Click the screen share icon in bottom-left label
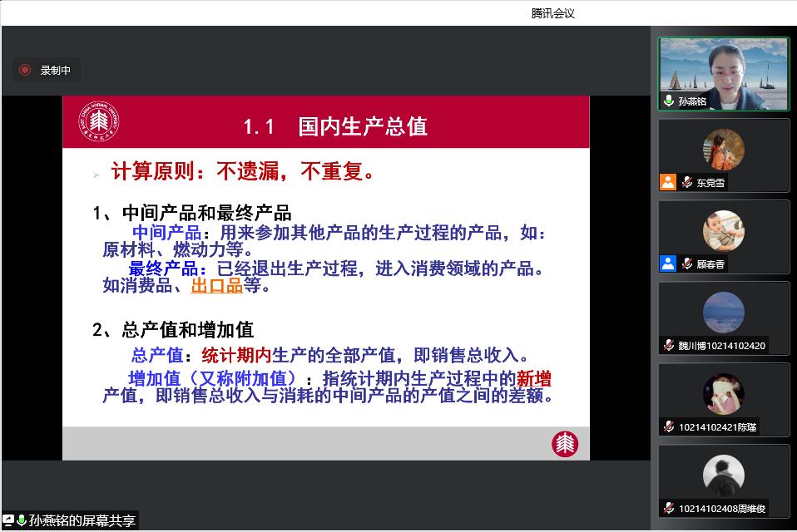The width and height of the screenshot is (797, 532). pos(8,521)
